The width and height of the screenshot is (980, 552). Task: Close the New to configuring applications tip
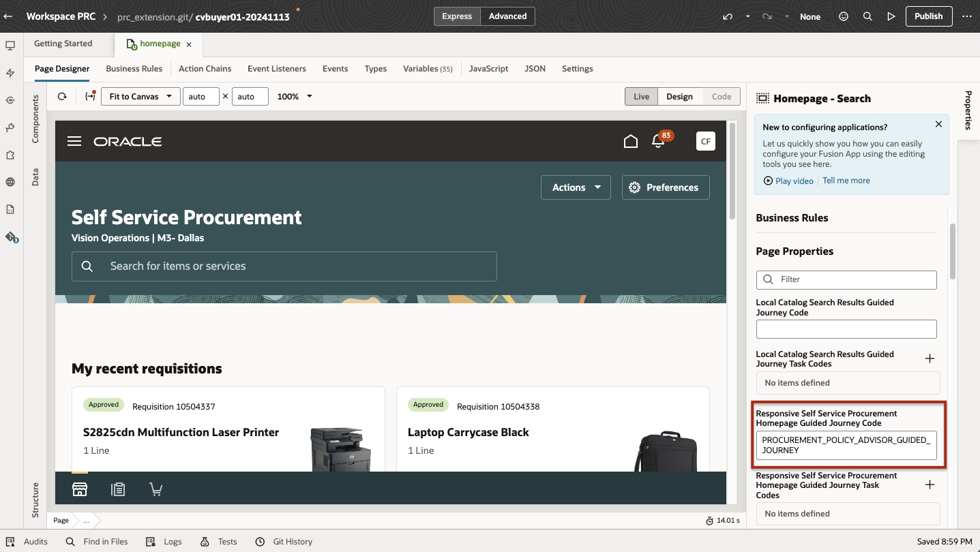(x=938, y=125)
